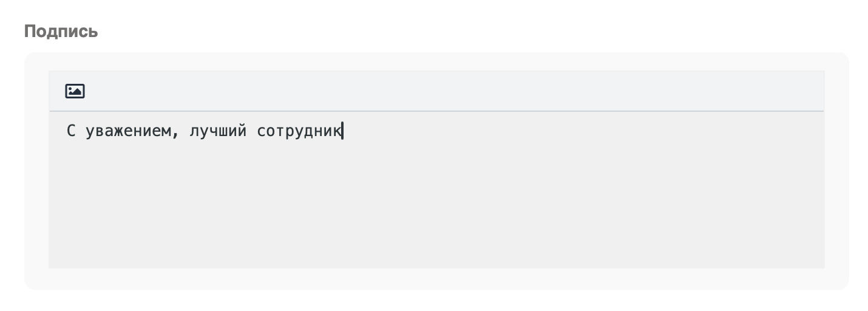The width and height of the screenshot is (868, 311).
Task: Click the space between "лучший" and "сотрудник"
Action: [252, 131]
